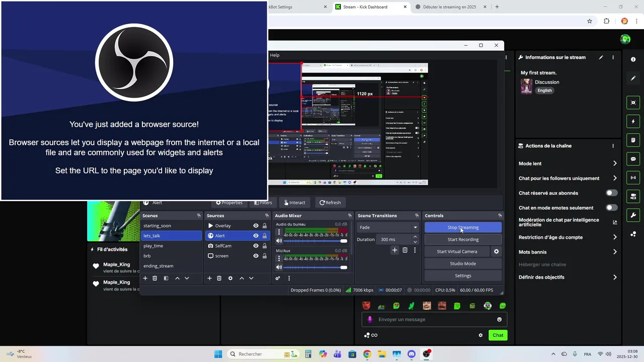Expand Définir des objectifs

(x=614, y=277)
